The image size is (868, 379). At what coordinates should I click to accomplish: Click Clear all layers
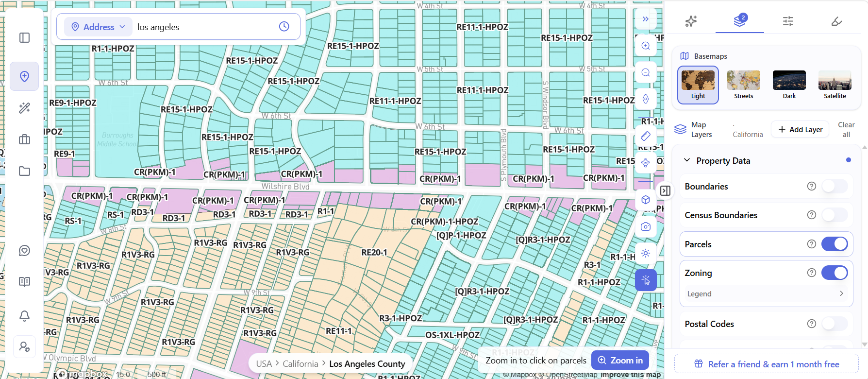(x=846, y=129)
